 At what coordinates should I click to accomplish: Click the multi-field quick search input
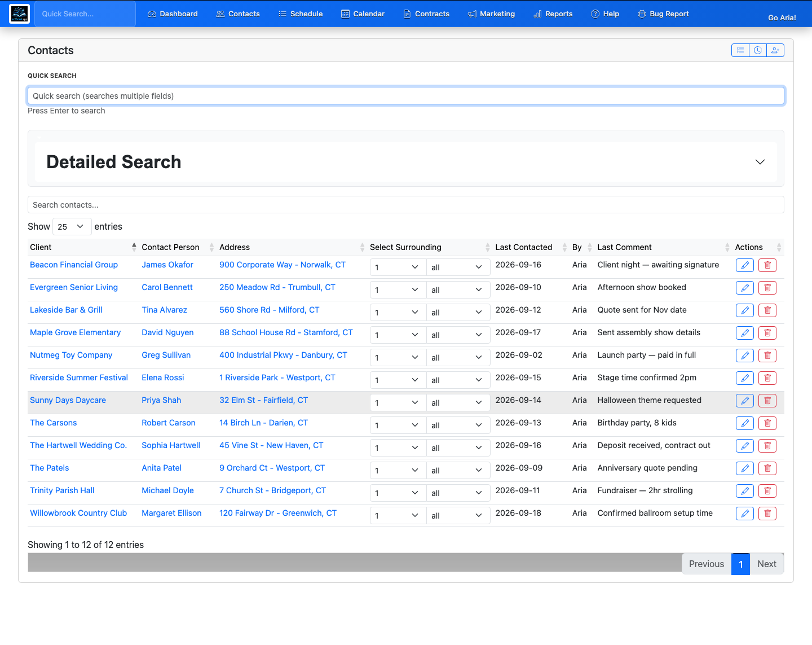tap(406, 96)
